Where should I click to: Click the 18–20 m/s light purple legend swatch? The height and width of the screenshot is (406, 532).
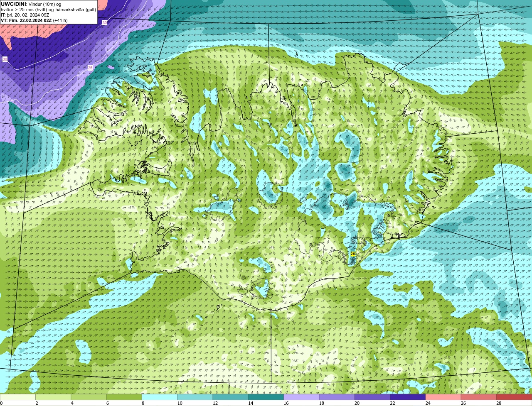[337, 397]
